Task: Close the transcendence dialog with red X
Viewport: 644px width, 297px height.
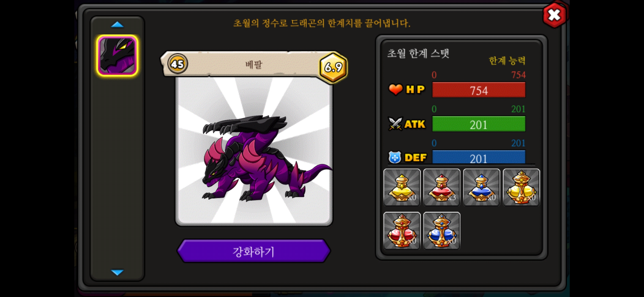Action: coord(554,15)
